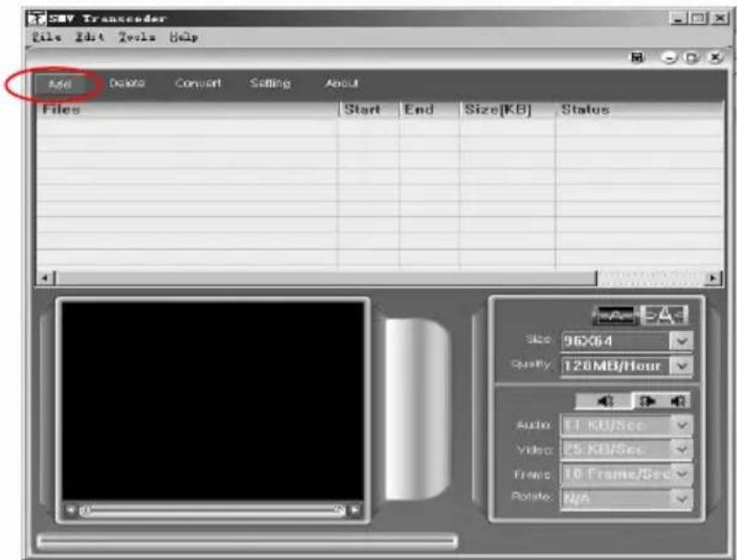The height and width of the screenshot is (560, 737).
Task: Expand the Size dropdown showing 96X64
Action: (x=682, y=340)
